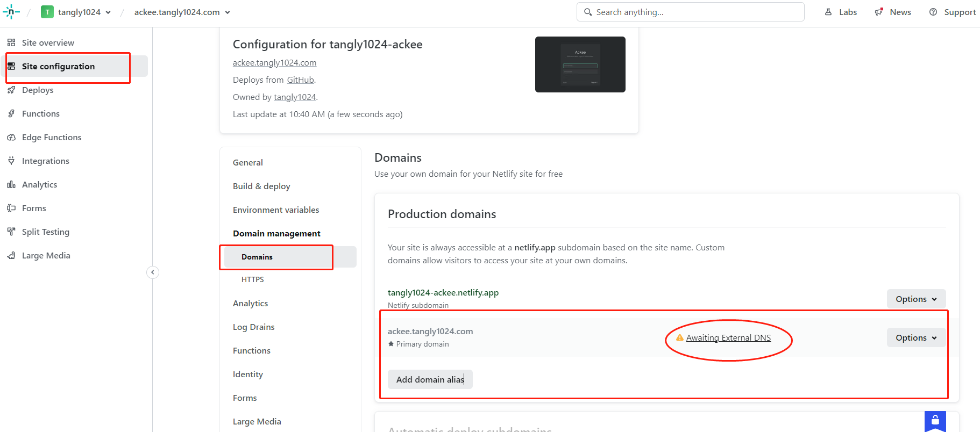This screenshot has height=432, width=980.
Task: Open Site overview in sidebar
Action: pos(48,42)
